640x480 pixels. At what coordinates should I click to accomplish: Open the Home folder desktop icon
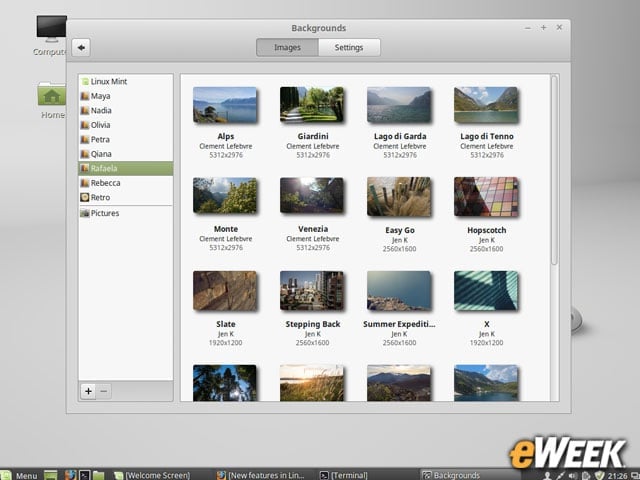(52, 100)
